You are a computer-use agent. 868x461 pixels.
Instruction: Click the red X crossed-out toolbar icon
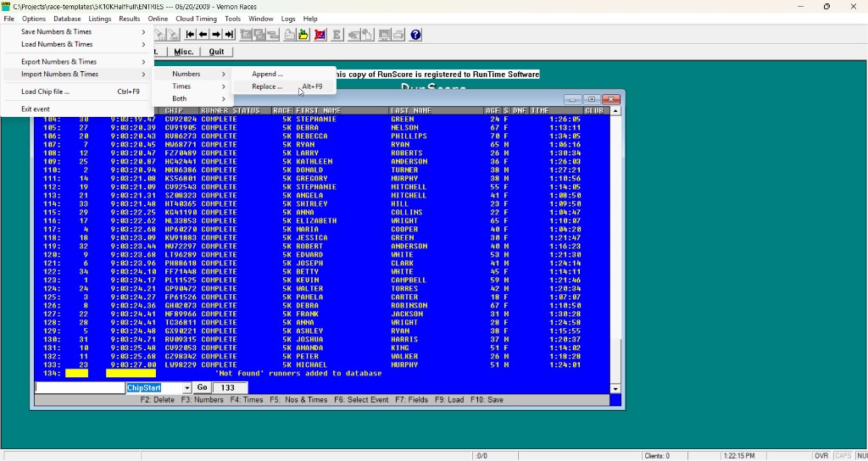coord(320,34)
